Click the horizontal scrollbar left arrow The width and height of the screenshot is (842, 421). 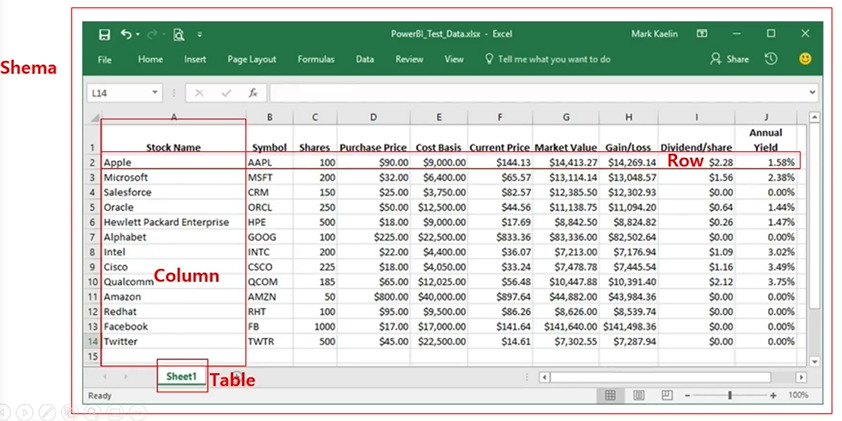pyautogui.click(x=544, y=378)
